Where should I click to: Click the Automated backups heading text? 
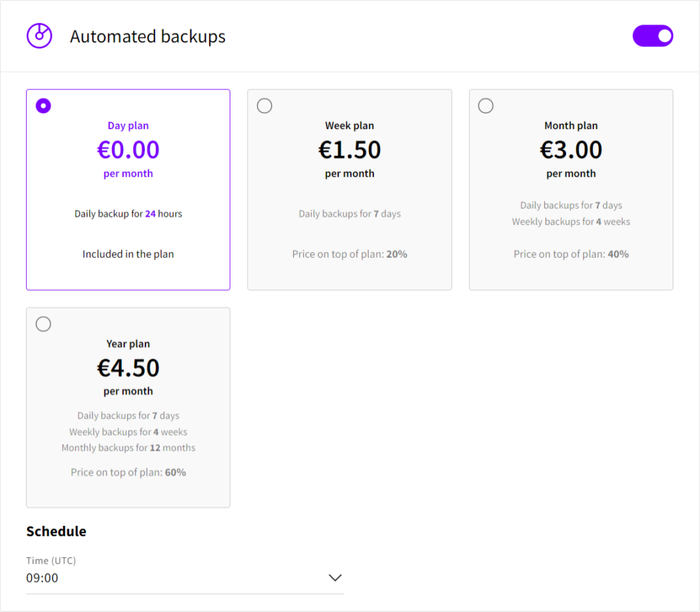click(x=148, y=37)
